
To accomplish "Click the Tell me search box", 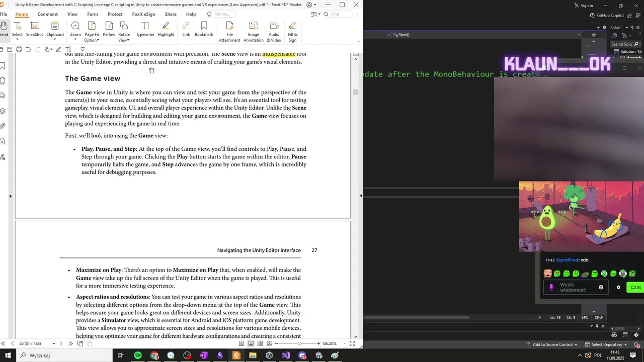I will pos(221,14).
